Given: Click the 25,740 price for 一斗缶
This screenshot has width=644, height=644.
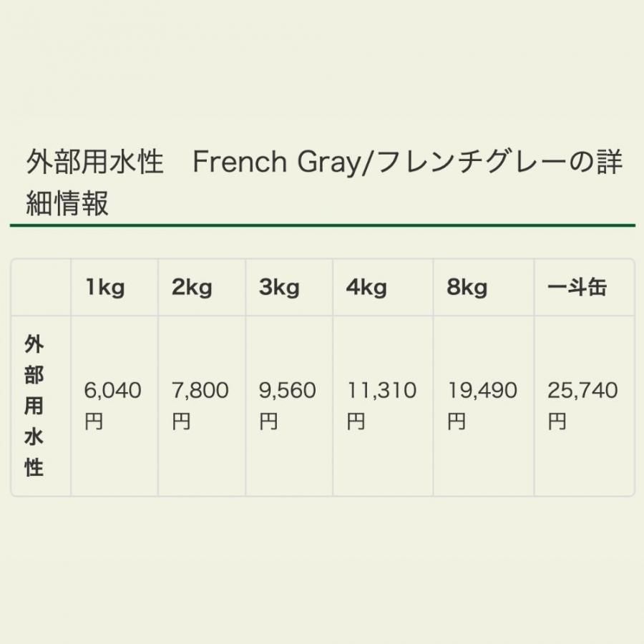Looking at the screenshot, I should 582,391.
